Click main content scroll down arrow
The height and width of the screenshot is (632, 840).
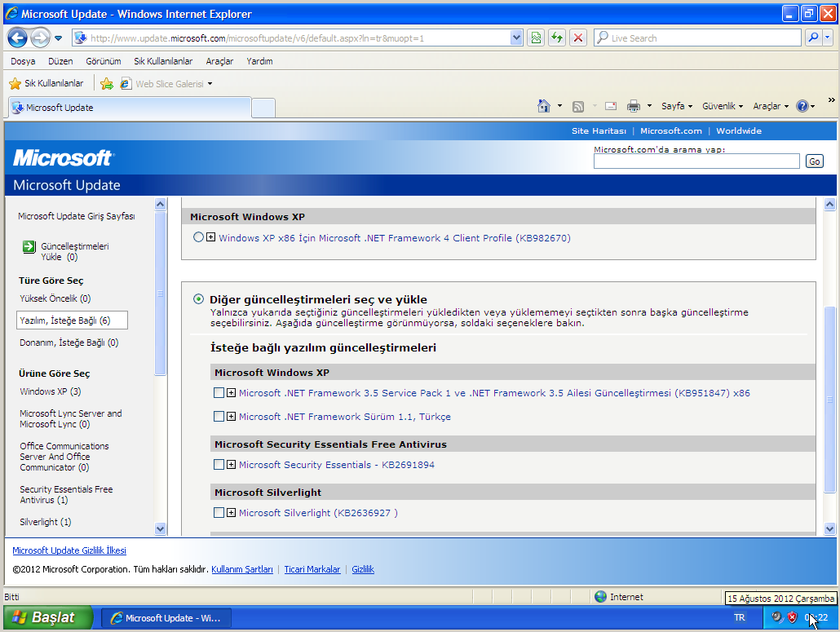(x=830, y=528)
